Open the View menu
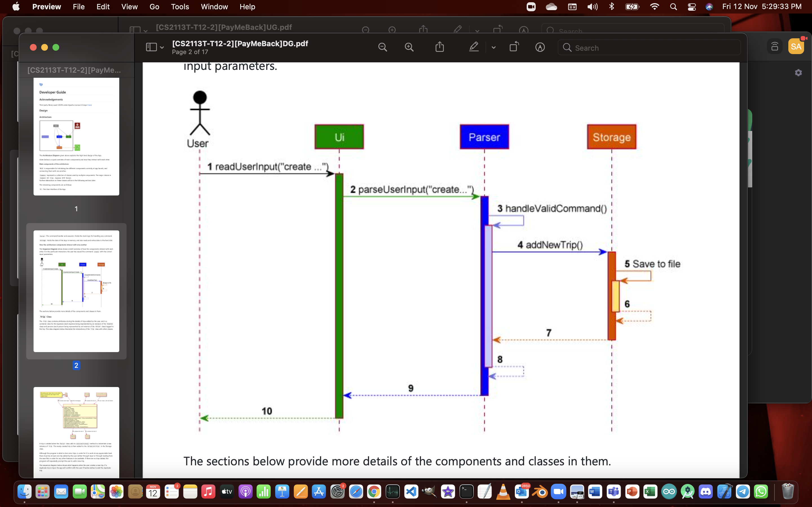Screen dimensions: 812x507 129,6
